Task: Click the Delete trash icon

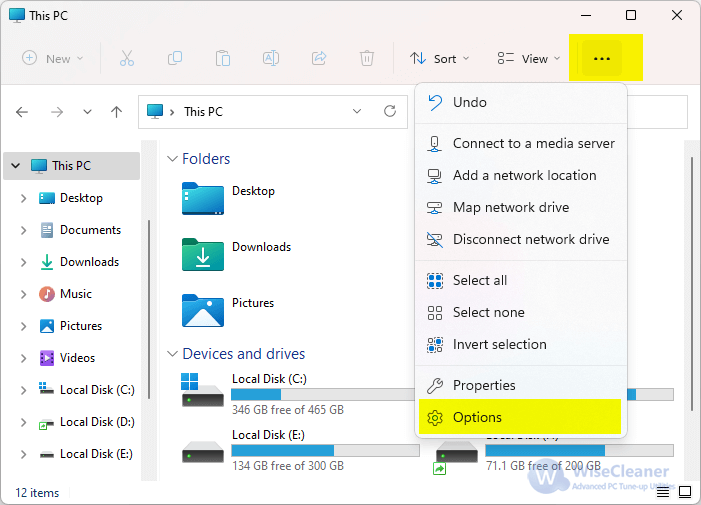Action: click(367, 59)
